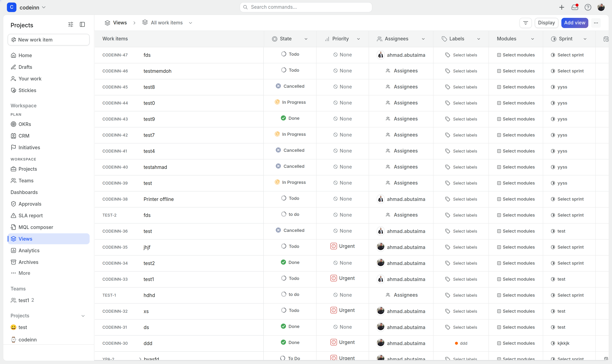The height and width of the screenshot is (364, 612).
Task: Open the Modules column header dropdown
Action: tap(532, 39)
